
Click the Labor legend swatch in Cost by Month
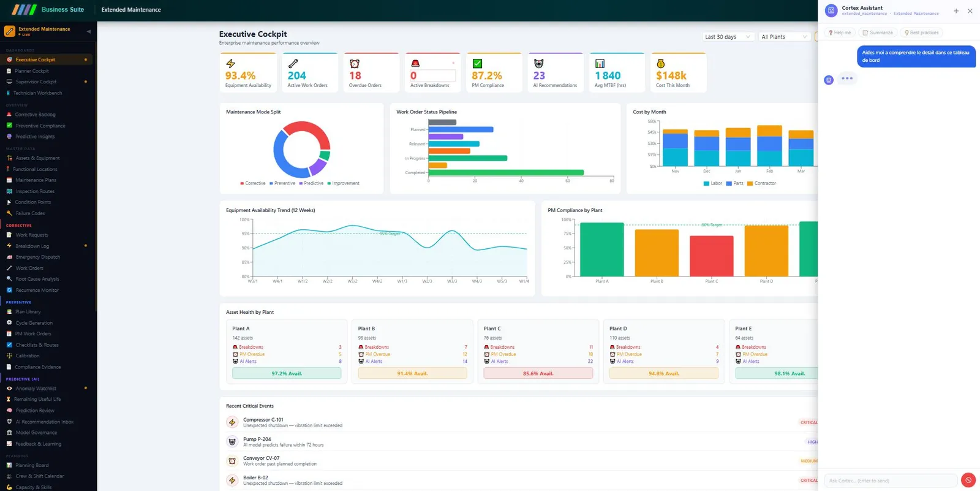point(706,183)
